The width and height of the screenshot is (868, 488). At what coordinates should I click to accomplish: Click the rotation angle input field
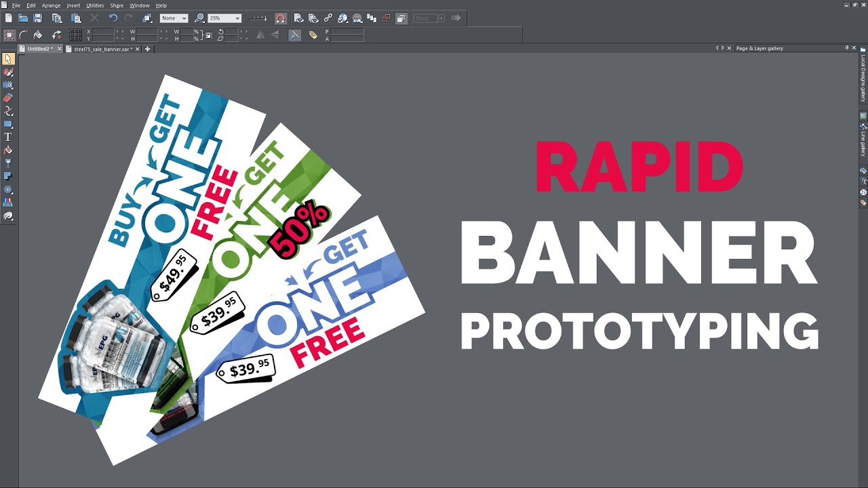[232, 32]
